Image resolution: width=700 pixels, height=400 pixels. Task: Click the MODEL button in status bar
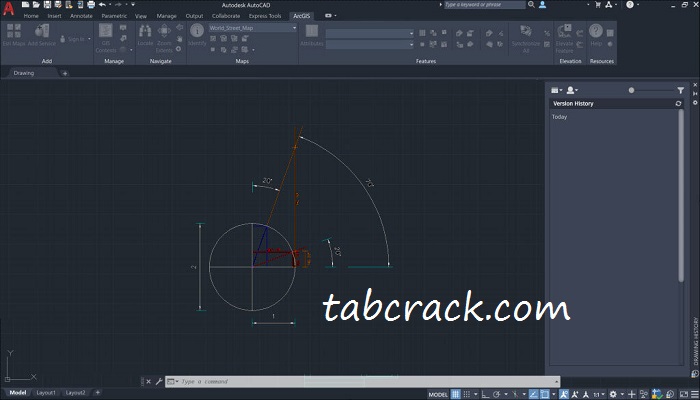[x=438, y=394]
